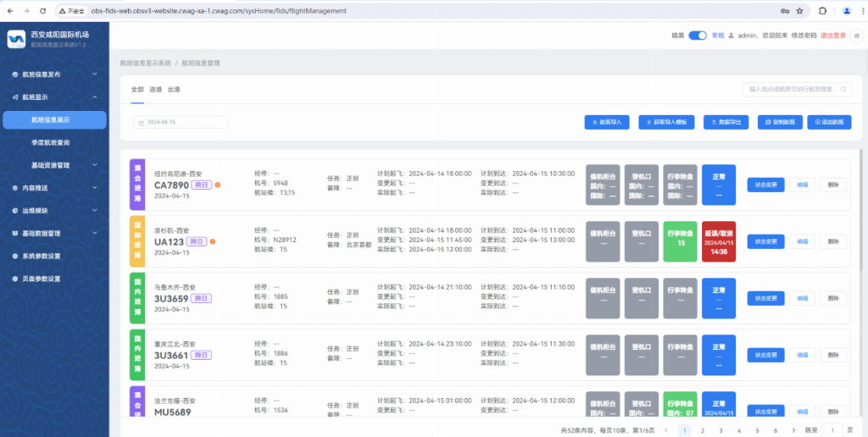This screenshot has width=868, height=437.
Task: Click the airport logo icon in sidebar
Action: [x=17, y=39]
